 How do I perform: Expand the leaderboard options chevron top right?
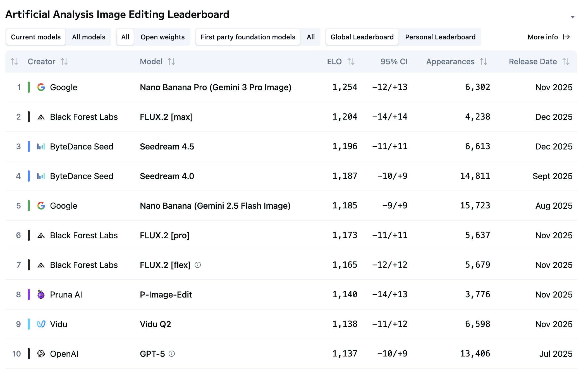[573, 17]
